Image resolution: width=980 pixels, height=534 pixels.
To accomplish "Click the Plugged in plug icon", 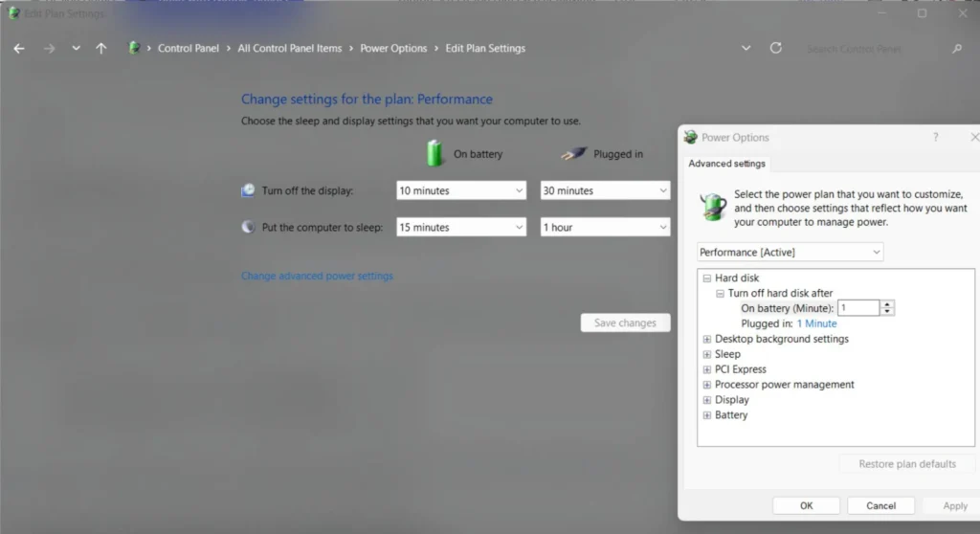I will click(x=574, y=153).
